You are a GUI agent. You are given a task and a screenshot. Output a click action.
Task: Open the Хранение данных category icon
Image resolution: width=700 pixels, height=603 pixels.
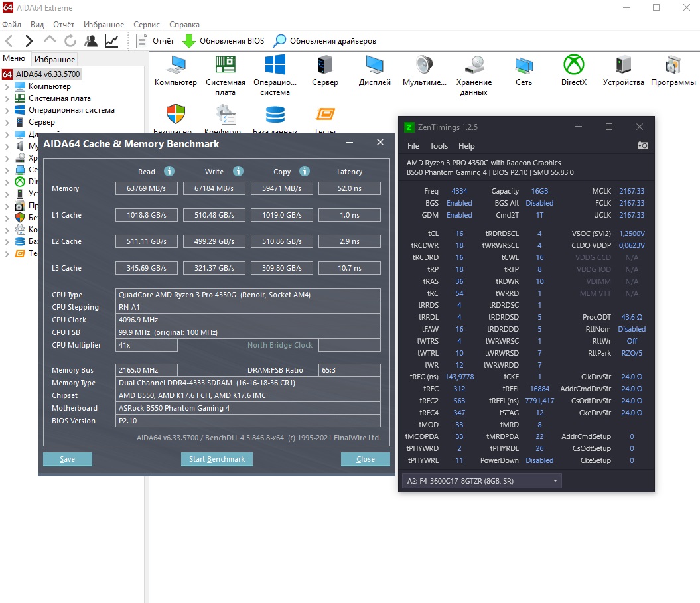click(474, 76)
